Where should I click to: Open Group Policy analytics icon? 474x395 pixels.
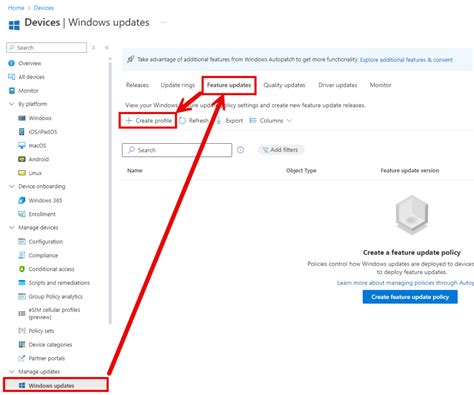[x=22, y=296]
